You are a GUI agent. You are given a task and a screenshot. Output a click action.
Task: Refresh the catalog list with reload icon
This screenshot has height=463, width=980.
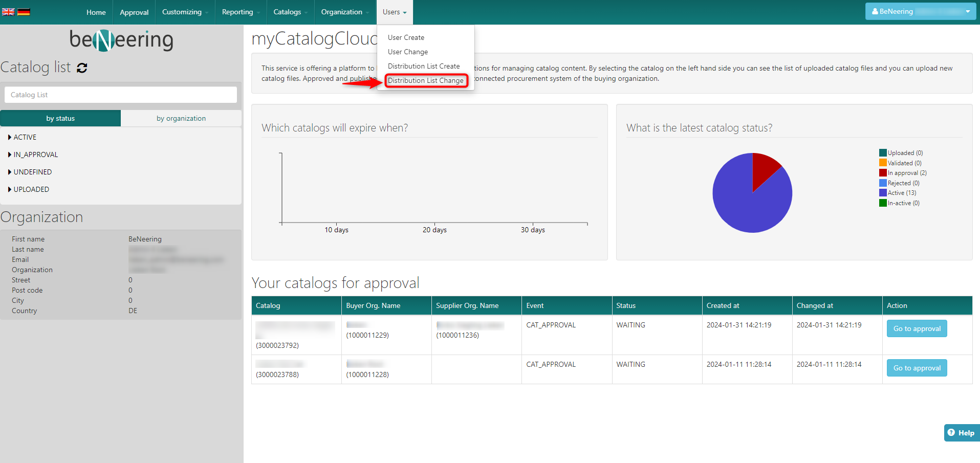[x=82, y=68]
